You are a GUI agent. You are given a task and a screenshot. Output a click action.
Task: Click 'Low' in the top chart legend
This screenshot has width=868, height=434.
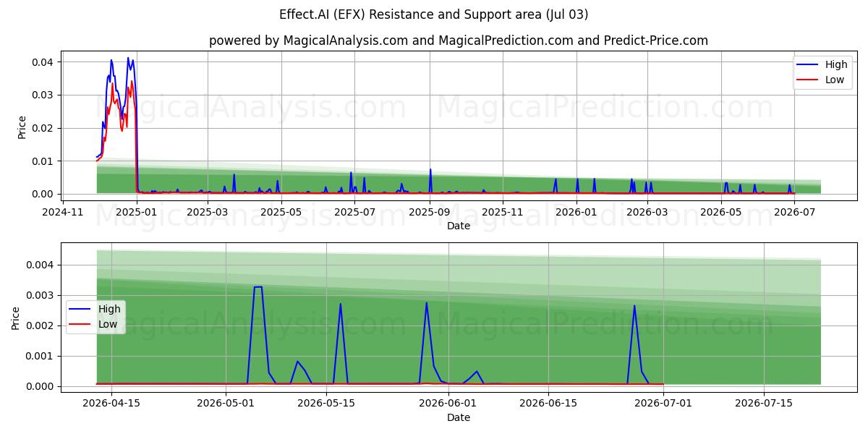(835, 80)
